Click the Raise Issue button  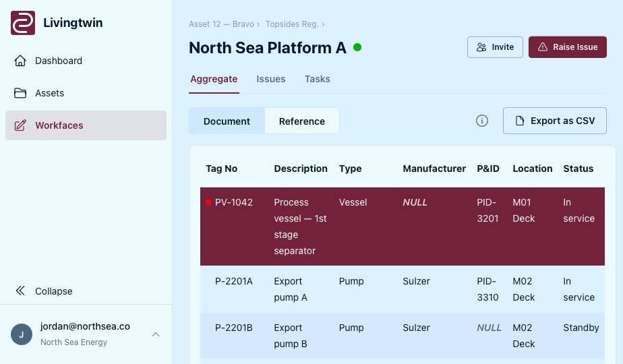[x=568, y=47]
